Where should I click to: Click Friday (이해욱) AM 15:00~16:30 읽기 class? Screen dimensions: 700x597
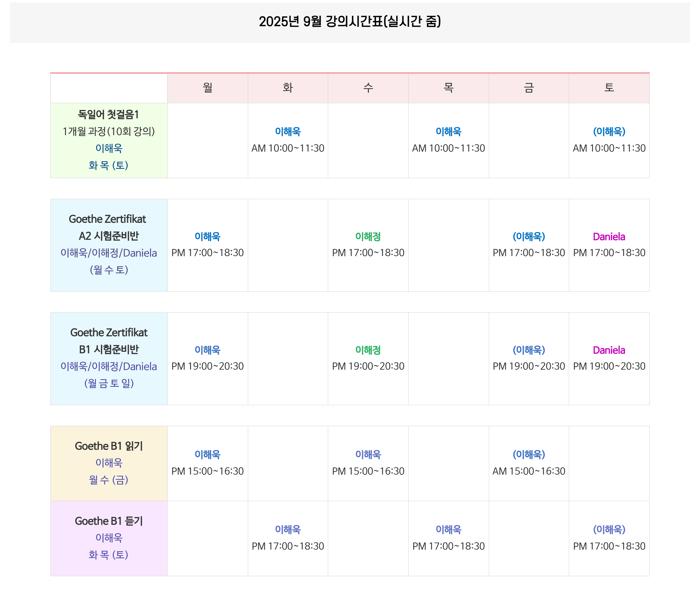click(529, 463)
